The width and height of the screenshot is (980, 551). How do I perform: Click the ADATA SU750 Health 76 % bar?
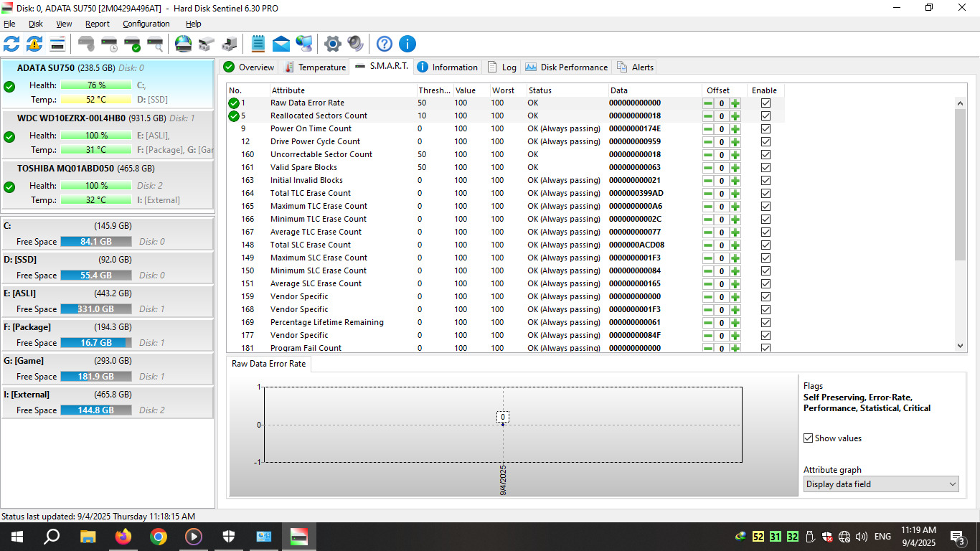[x=96, y=85]
